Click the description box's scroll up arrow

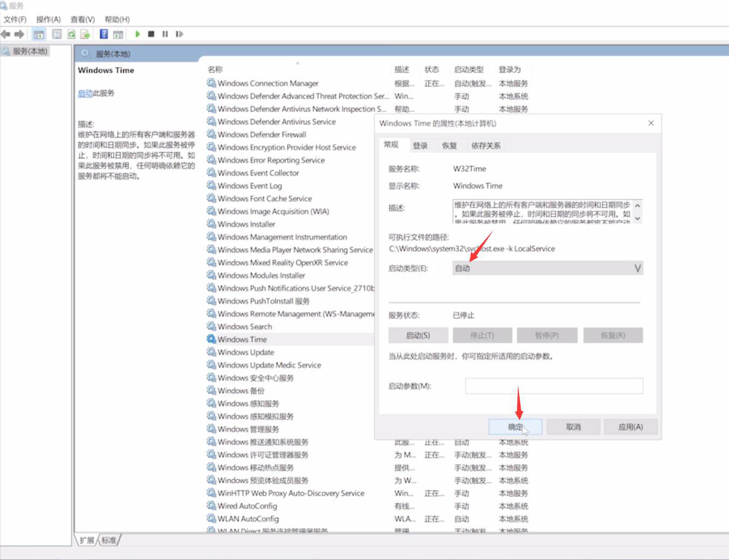click(x=637, y=206)
